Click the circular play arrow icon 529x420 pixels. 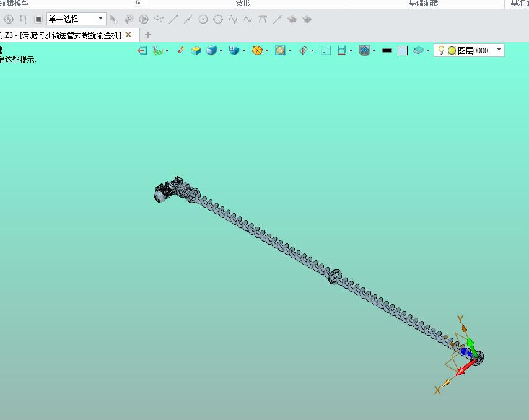pos(144,19)
